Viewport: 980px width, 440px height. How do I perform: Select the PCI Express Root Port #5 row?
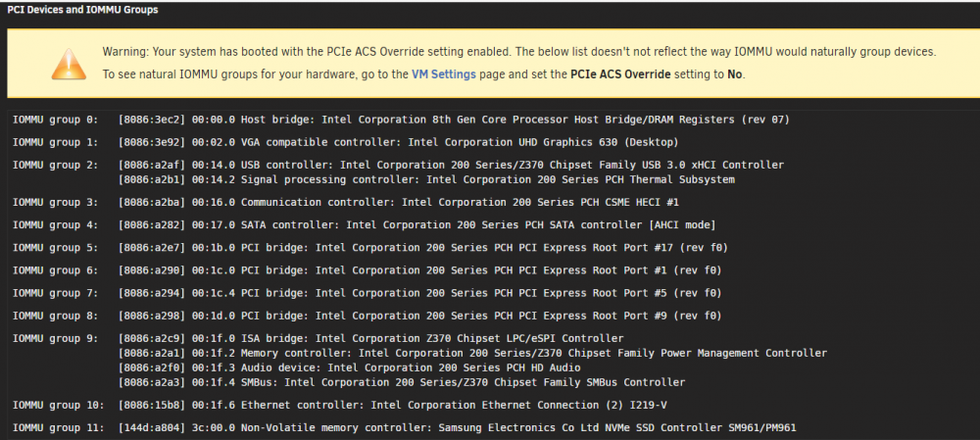pyautogui.click(x=420, y=293)
